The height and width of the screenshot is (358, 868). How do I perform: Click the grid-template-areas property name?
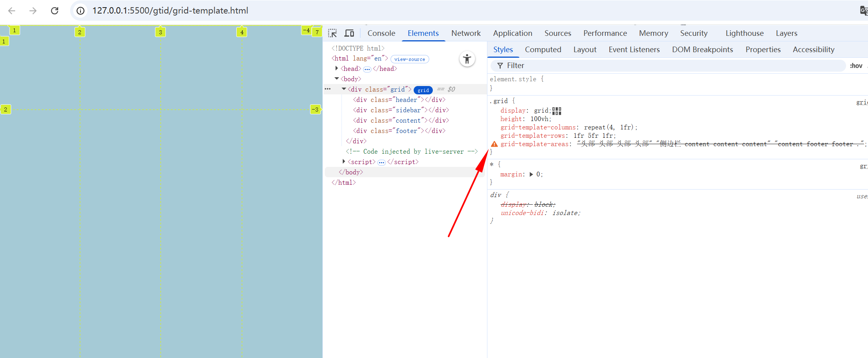(534, 144)
